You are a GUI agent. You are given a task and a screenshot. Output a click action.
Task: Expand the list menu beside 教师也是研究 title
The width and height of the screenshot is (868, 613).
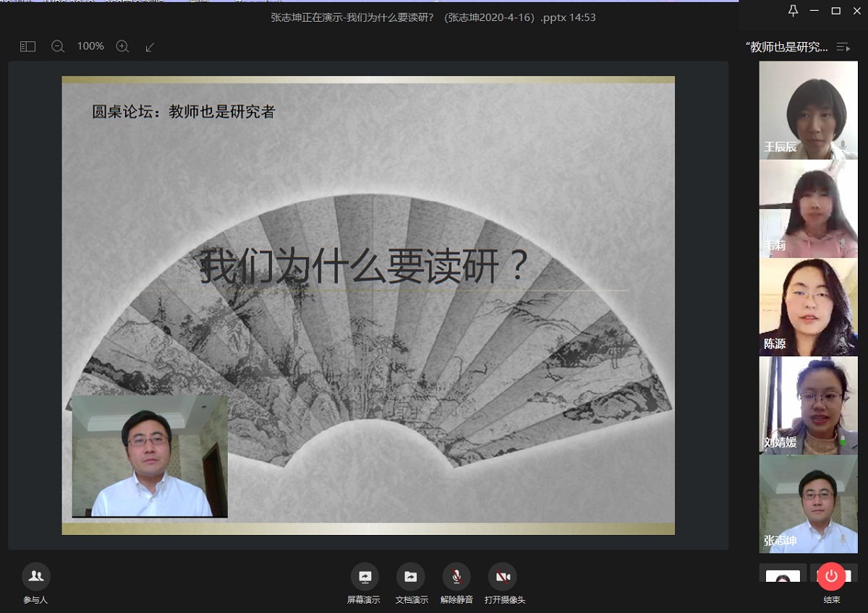[843, 47]
